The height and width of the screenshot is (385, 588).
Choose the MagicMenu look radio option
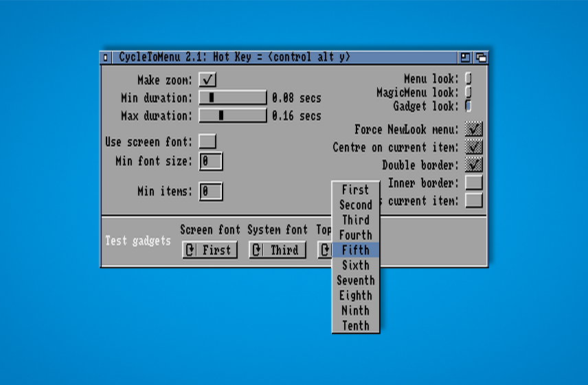468,92
